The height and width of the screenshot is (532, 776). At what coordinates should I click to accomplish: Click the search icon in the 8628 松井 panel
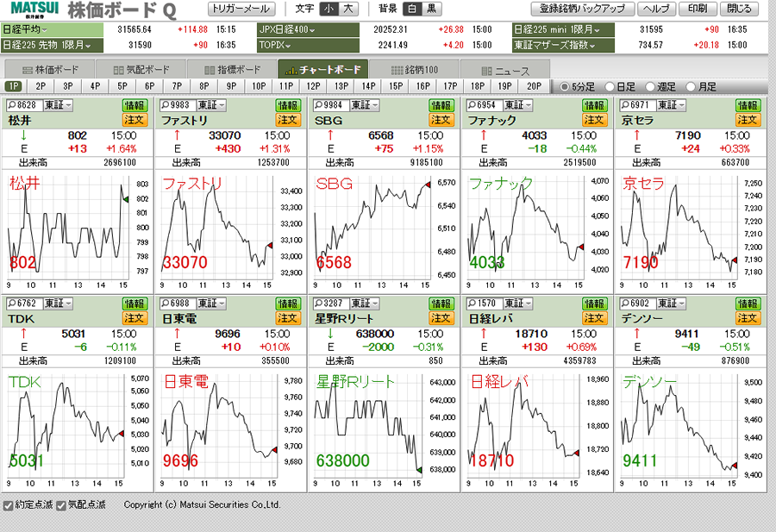coord(11,105)
